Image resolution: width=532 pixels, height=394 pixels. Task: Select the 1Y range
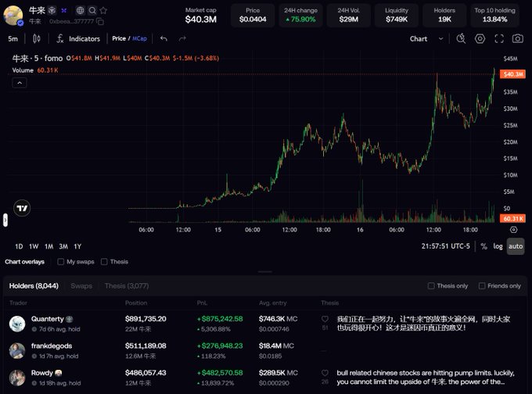click(x=77, y=246)
